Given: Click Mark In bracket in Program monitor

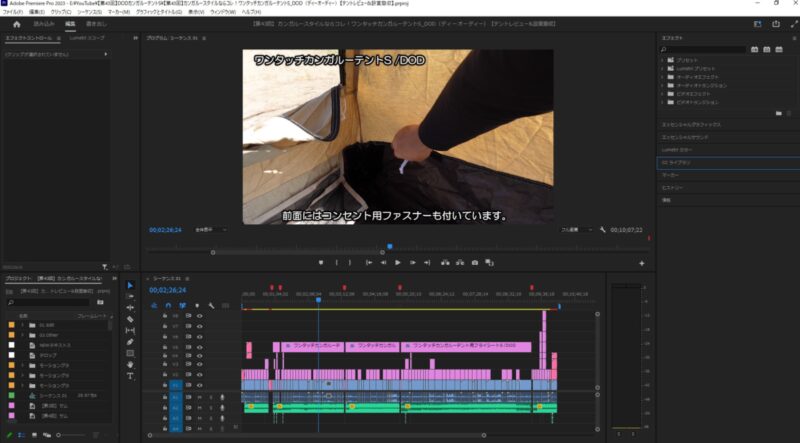Looking at the screenshot, I should click(x=336, y=263).
